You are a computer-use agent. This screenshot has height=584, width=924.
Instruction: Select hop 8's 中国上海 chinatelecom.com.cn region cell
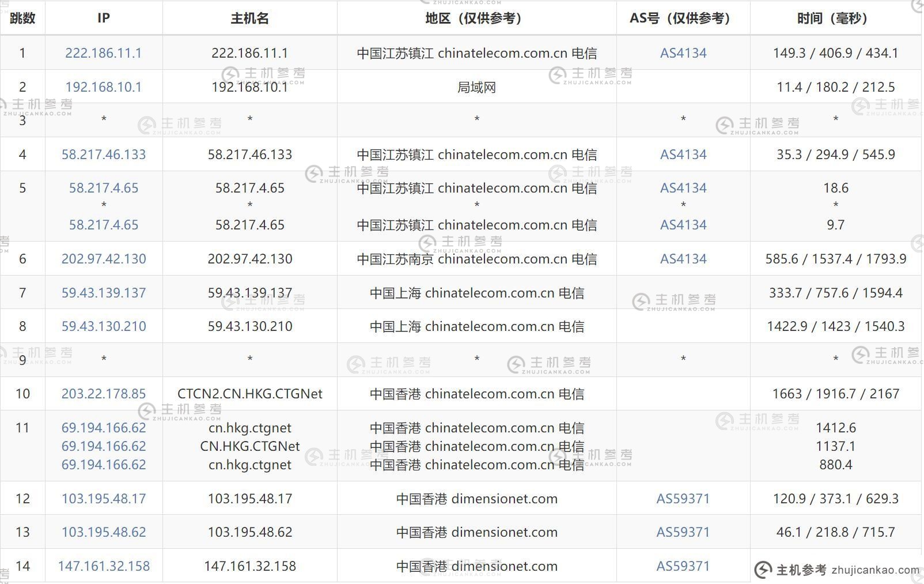[477, 326]
